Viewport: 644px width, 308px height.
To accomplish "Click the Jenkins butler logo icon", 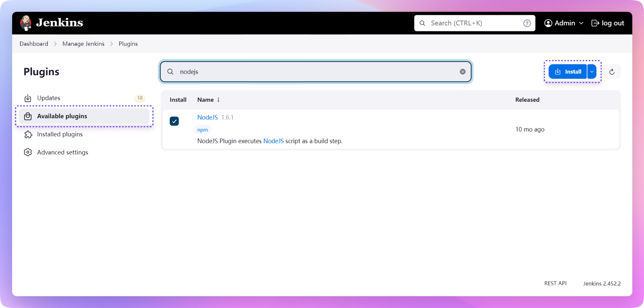I will tap(26, 23).
